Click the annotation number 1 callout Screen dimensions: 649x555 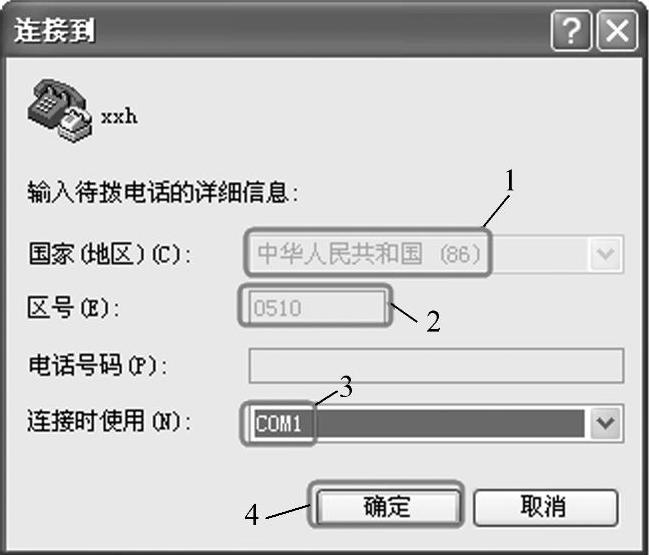click(x=510, y=180)
